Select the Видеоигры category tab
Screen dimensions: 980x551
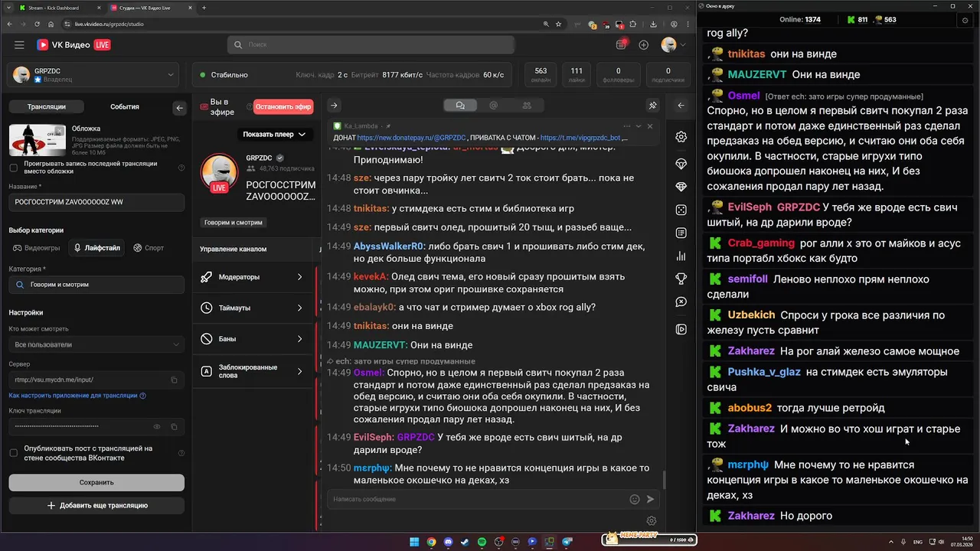(36, 248)
